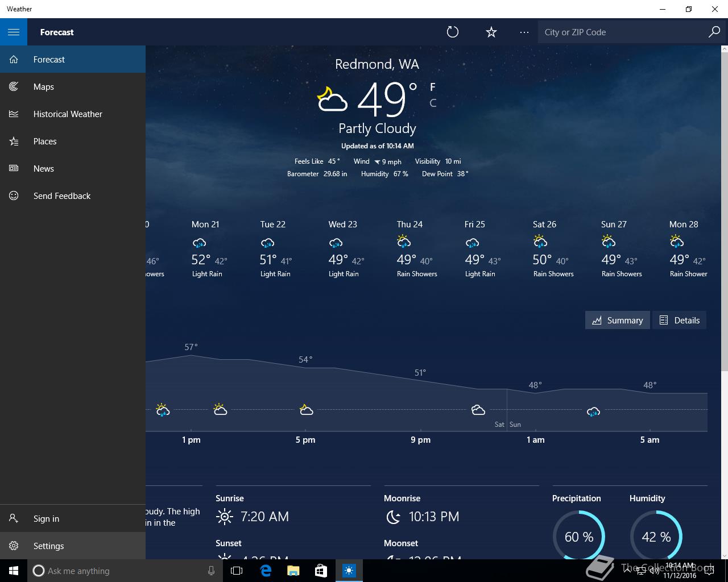The width and height of the screenshot is (728, 582).
Task: Launch Microsoft Edge from taskbar
Action: click(265, 571)
